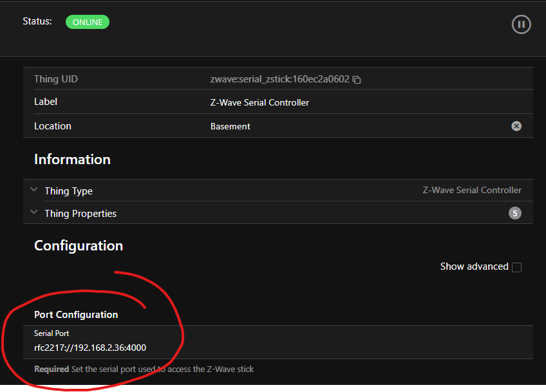Screen dimensions: 546x392
Task: Edit the Label field Z-Wave Serial Controller
Action: coord(259,102)
